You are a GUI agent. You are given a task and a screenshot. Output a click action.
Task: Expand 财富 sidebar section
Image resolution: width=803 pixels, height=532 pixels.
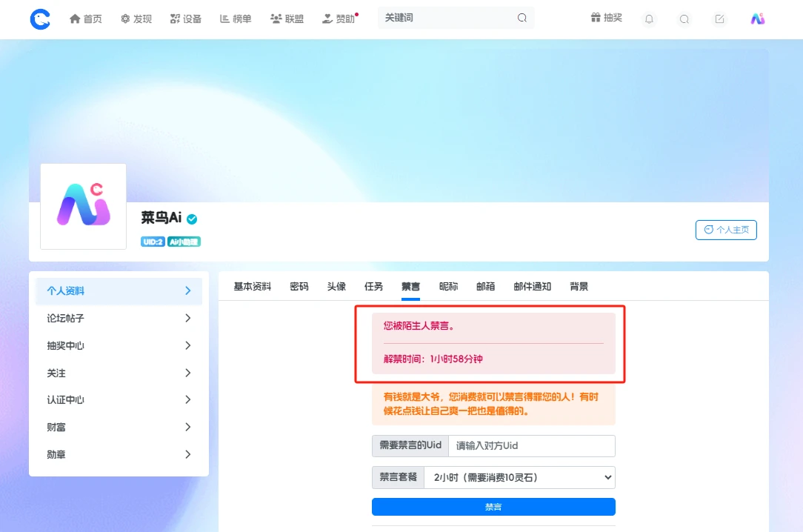(119, 428)
